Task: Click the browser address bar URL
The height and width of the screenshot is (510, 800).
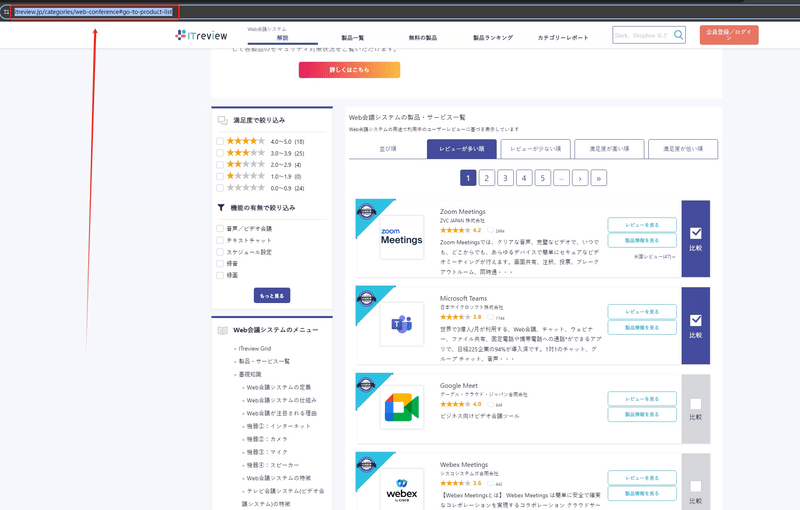Action: (x=93, y=12)
